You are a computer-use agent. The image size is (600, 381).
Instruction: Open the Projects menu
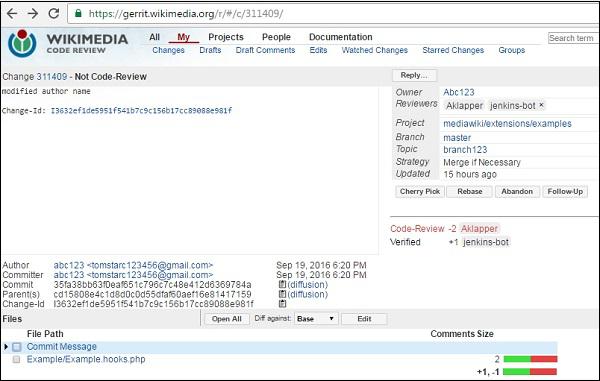pos(226,37)
